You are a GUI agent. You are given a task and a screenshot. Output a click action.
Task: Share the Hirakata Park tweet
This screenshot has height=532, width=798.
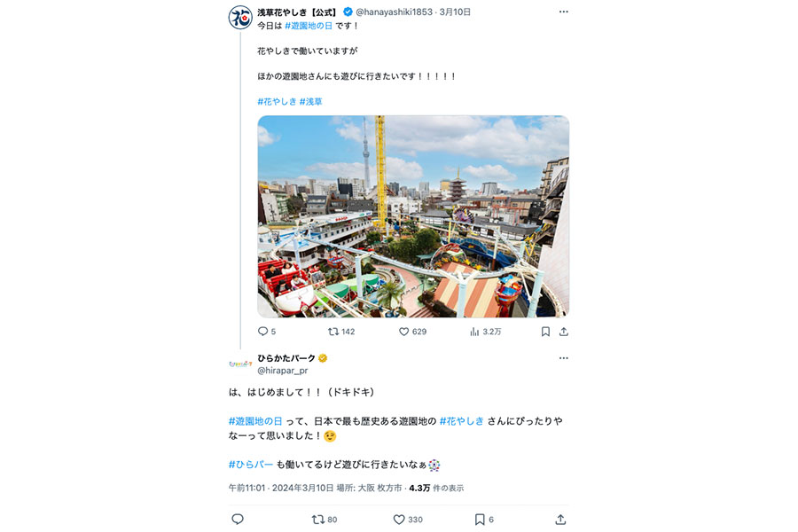[x=560, y=520]
